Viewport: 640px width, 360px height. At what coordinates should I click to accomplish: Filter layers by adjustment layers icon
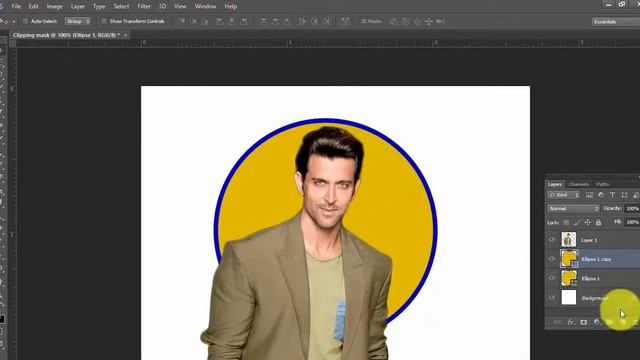(601, 195)
